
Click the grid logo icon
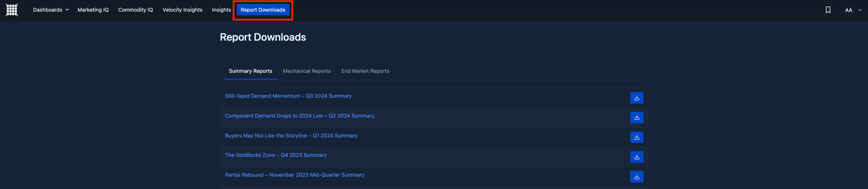pyautogui.click(x=12, y=10)
